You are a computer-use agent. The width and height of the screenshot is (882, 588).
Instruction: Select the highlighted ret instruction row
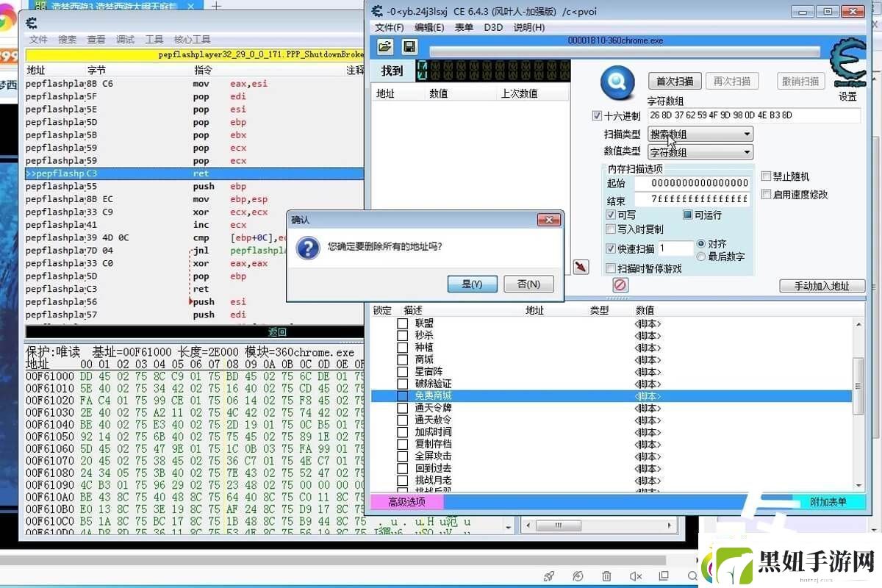click(x=195, y=173)
